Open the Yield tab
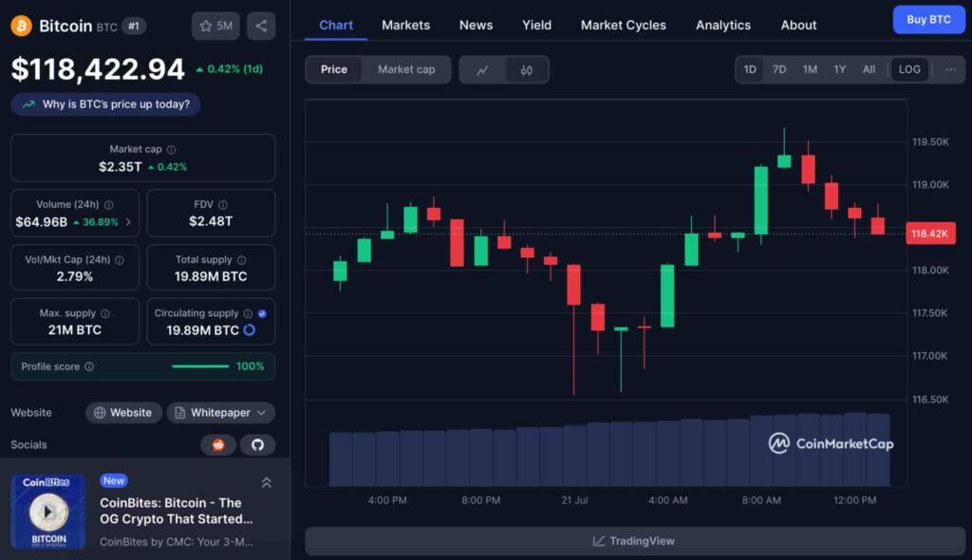The width and height of the screenshot is (972, 560). (536, 26)
